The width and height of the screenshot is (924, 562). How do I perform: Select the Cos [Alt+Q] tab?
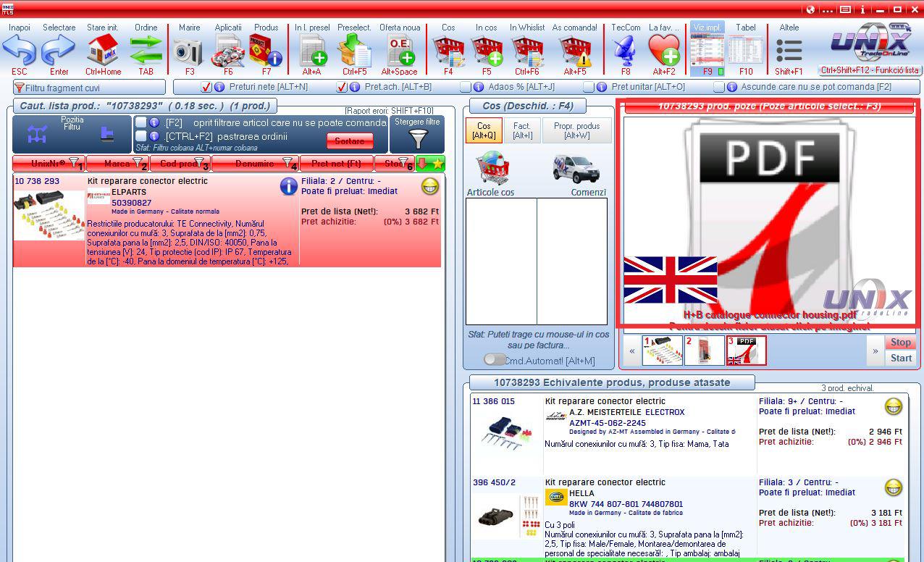484,130
